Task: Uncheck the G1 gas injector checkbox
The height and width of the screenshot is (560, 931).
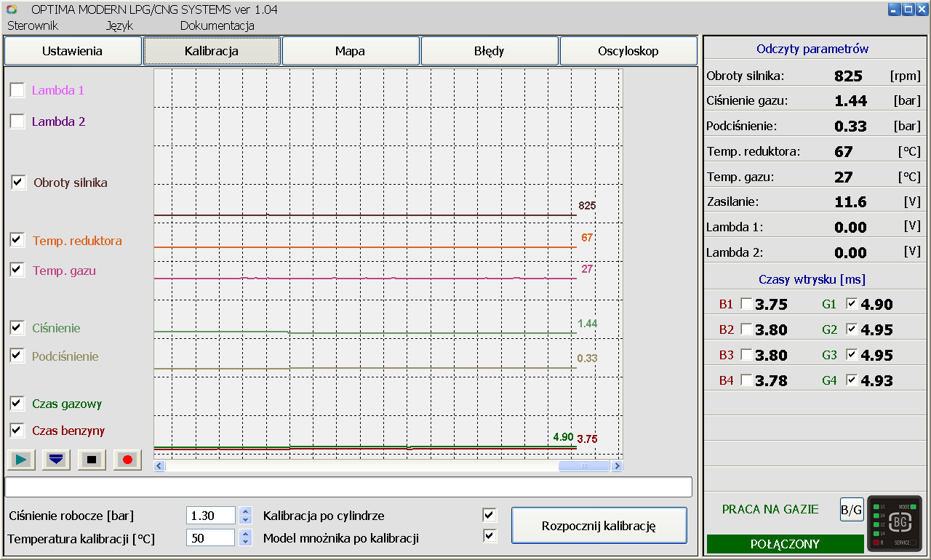Action: click(x=852, y=304)
